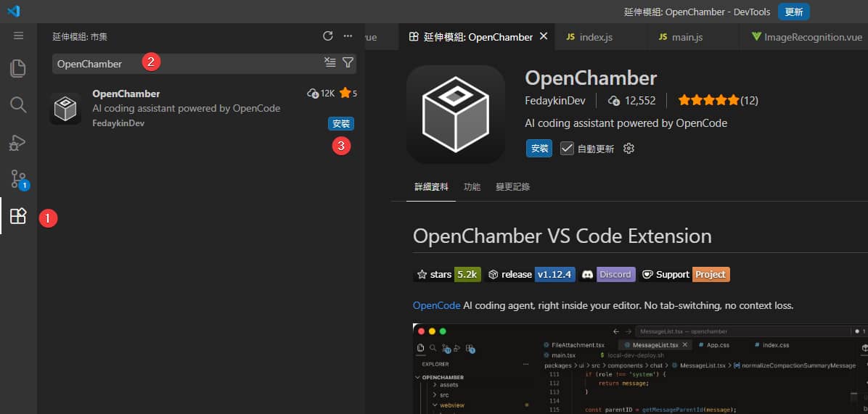Click the Discord badge
Image resolution: width=868 pixels, height=414 pixels.
click(x=607, y=274)
